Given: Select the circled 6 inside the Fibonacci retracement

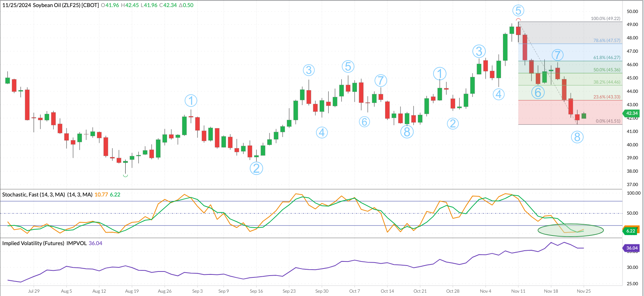Looking at the screenshot, I should (538, 92).
